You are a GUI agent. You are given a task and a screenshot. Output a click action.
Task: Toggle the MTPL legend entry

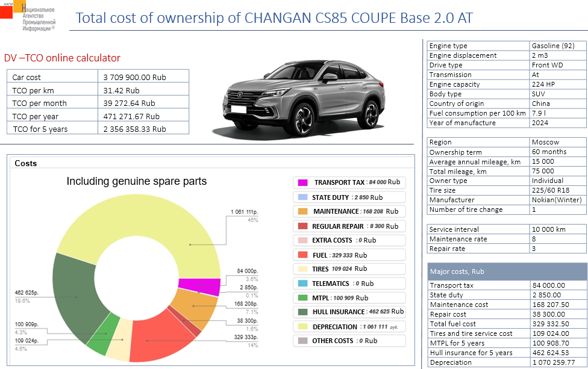[349, 298]
